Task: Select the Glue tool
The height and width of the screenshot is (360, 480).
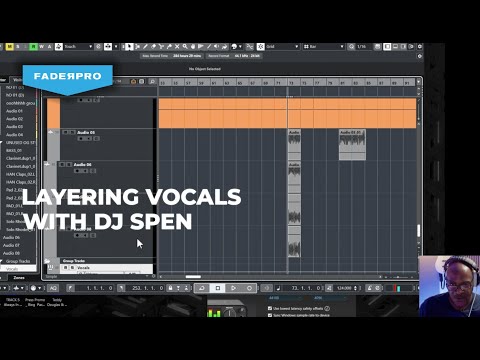Action: [169, 47]
